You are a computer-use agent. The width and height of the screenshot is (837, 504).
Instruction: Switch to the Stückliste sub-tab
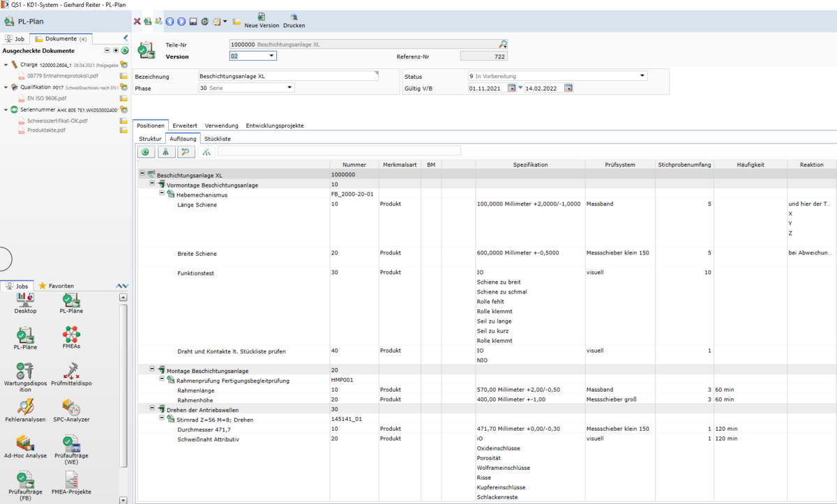point(218,139)
